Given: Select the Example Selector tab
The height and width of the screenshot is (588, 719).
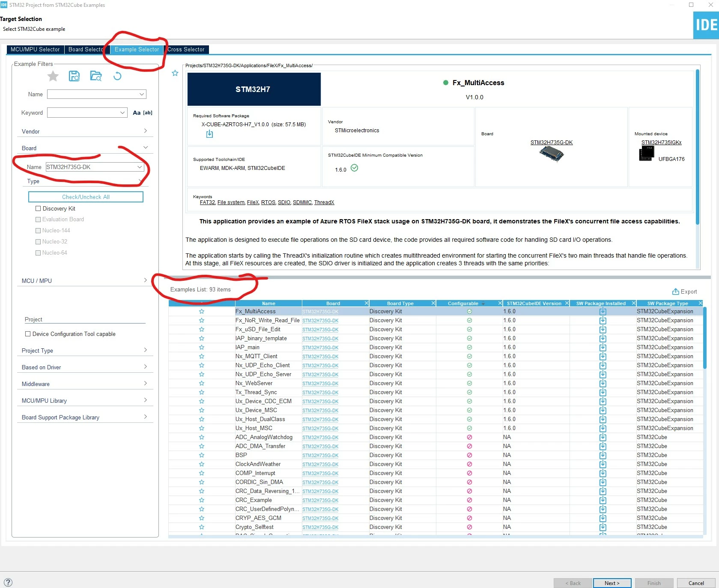Looking at the screenshot, I should 137,50.
